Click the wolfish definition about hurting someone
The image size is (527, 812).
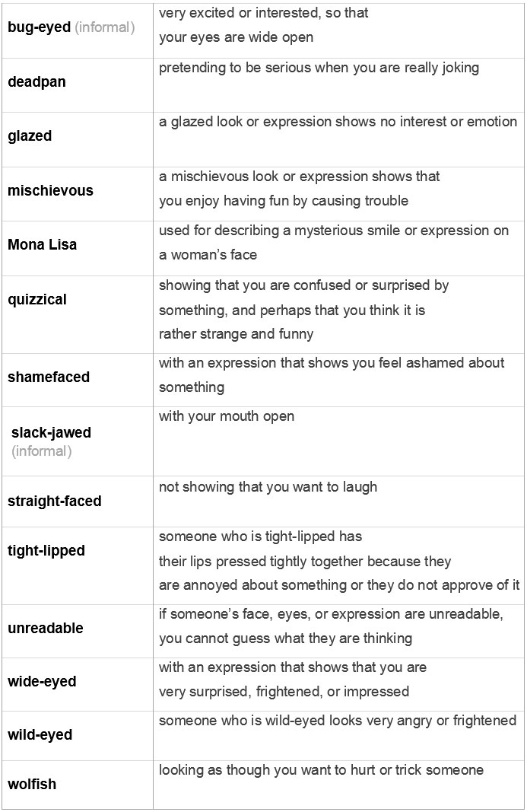pos(321,770)
